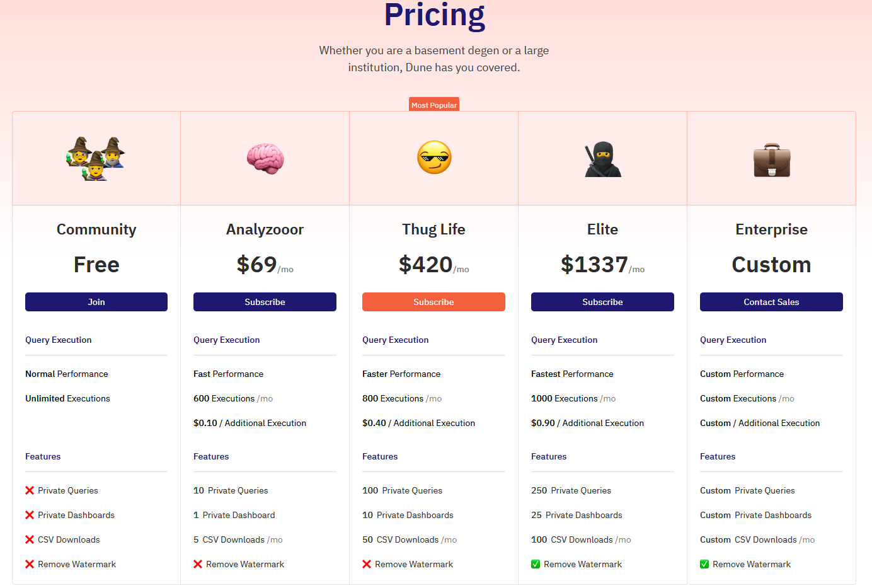Click the Pricing page title
Viewport: 872px width, 588px height.
435,14
